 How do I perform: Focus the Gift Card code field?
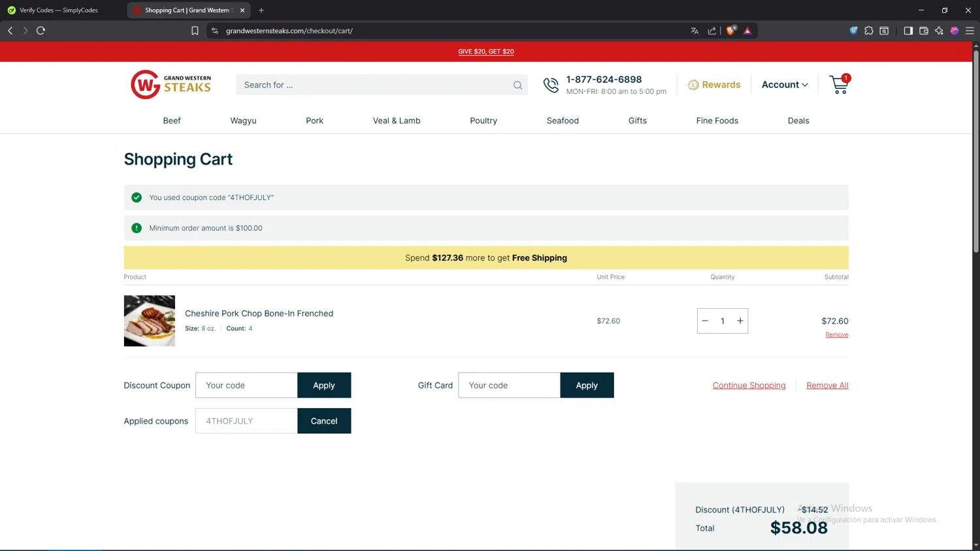pyautogui.click(x=509, y=385)
